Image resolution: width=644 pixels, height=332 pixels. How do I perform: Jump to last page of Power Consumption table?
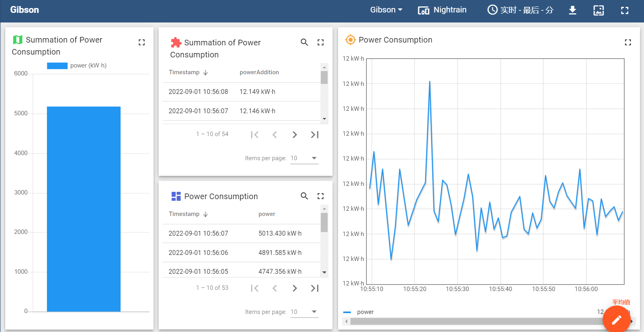point(315,288)
